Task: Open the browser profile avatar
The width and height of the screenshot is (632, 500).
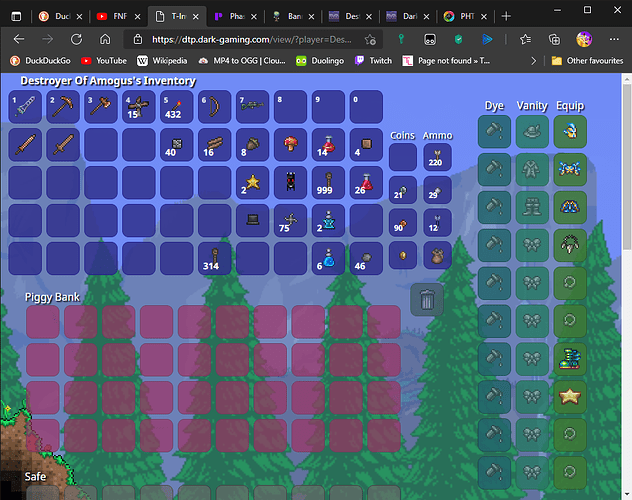Action: pyautogui.click(x=584, y=39)
